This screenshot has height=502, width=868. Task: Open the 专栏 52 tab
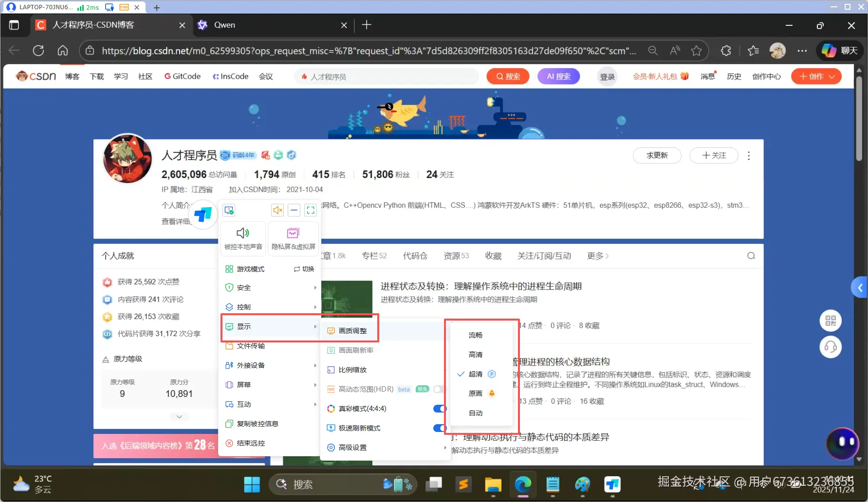(x=374, y=256)
